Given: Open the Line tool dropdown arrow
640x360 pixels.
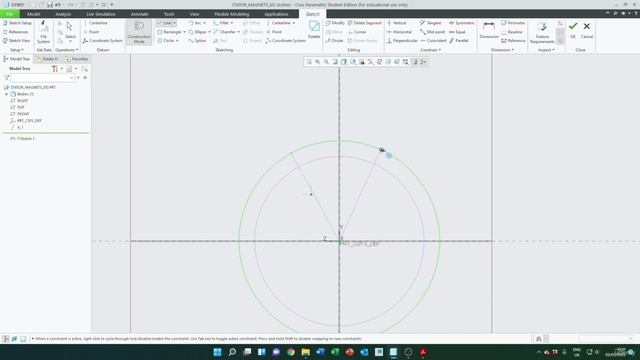Looking at the screenshot, I should [175, 23].
